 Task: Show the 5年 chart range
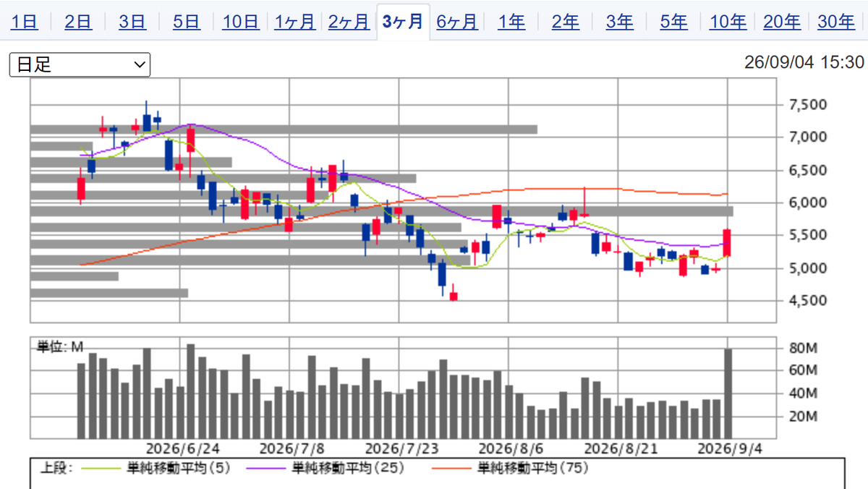tap(674, 22)
